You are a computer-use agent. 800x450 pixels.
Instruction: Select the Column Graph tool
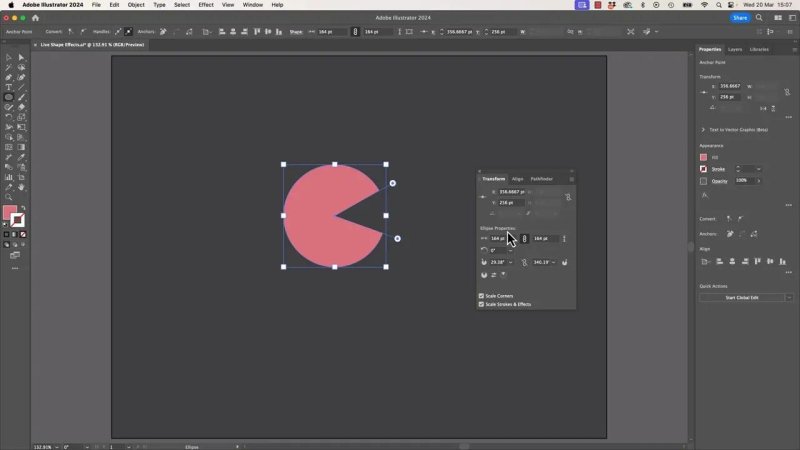9,177
